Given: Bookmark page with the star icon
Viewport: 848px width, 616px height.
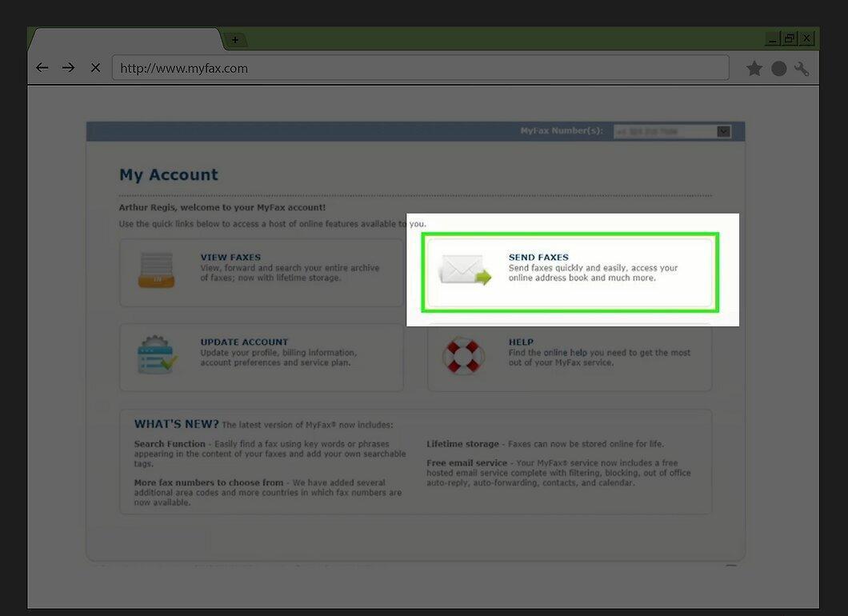Looking at the screenshot, I should point(754,69).
